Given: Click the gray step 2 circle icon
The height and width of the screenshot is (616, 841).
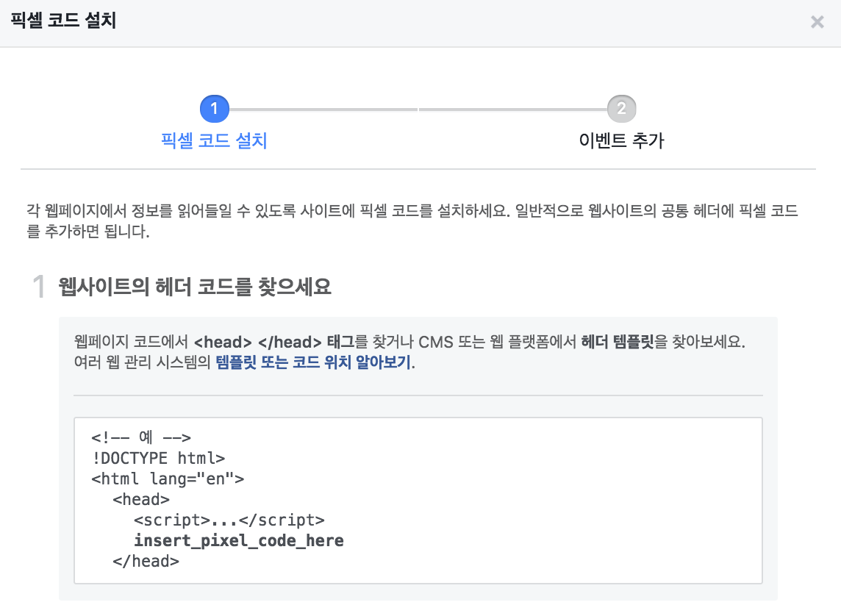Looking at the screenshot, I should (x=623, y=108).
